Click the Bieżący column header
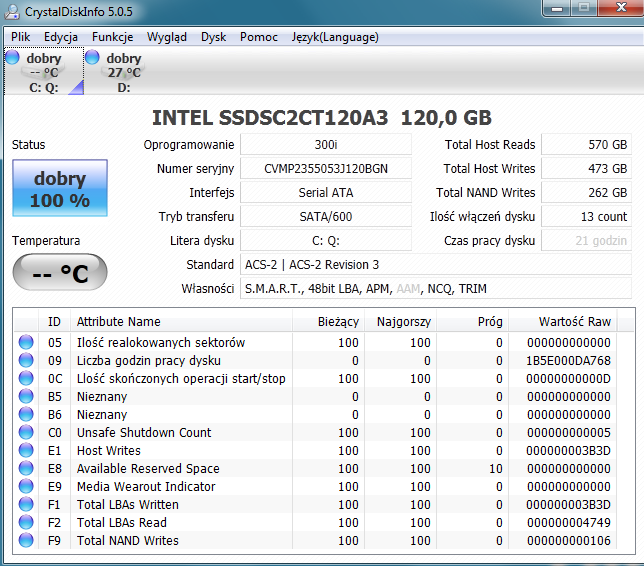Image resolution: width=644 pixels, height=566 pixels. (x=329, y=321)
